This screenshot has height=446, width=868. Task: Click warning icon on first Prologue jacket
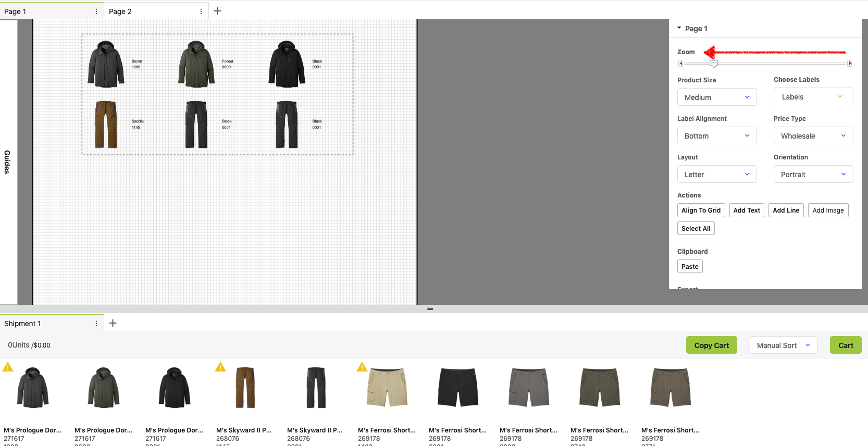[8, 367]
